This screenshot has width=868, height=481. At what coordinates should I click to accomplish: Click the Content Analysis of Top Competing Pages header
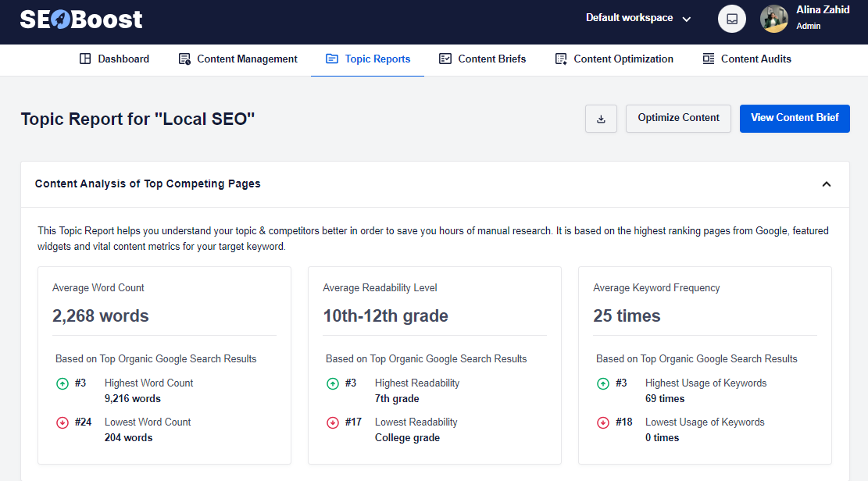pos(148,183)
